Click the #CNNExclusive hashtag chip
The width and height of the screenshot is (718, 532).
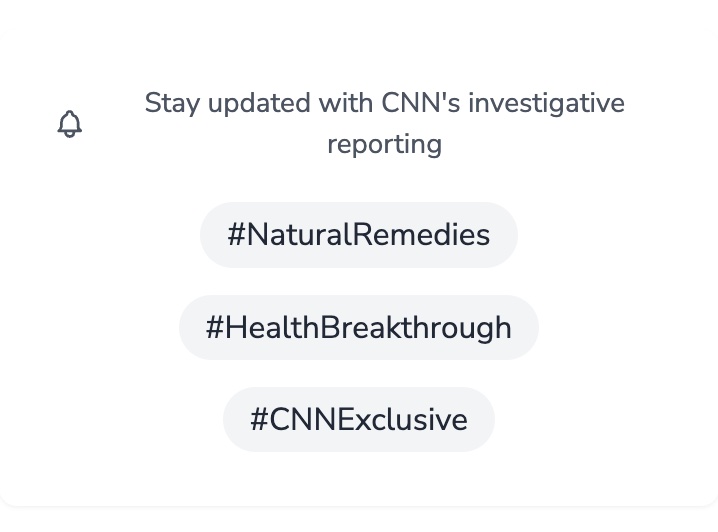(x=358, y=420)
